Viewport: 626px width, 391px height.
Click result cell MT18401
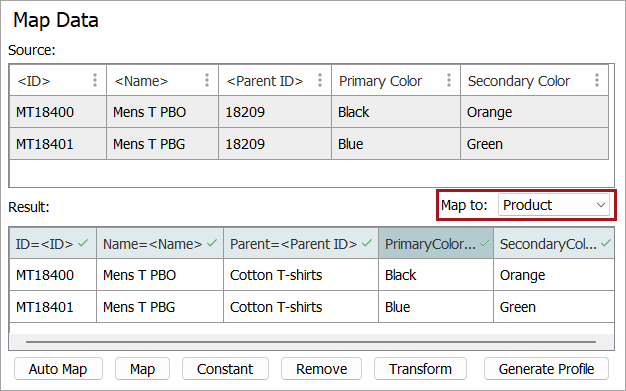(53, 307)
